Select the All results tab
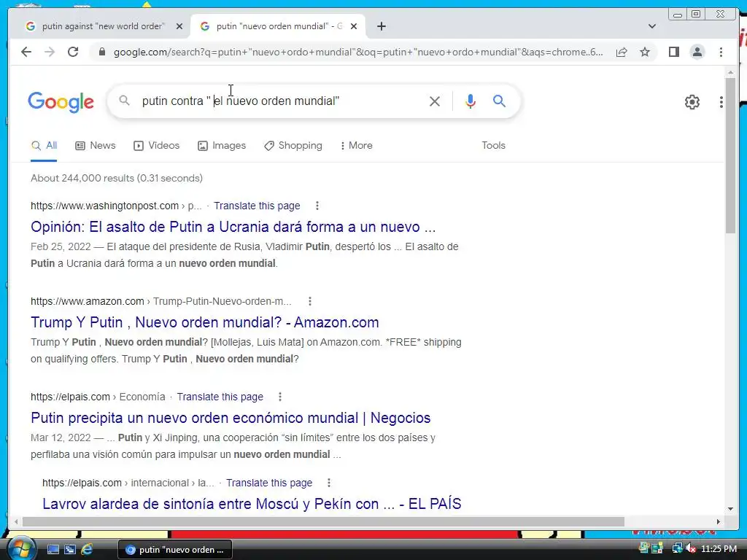The height and width of the screenshot is (560, 747). point(44,145)
